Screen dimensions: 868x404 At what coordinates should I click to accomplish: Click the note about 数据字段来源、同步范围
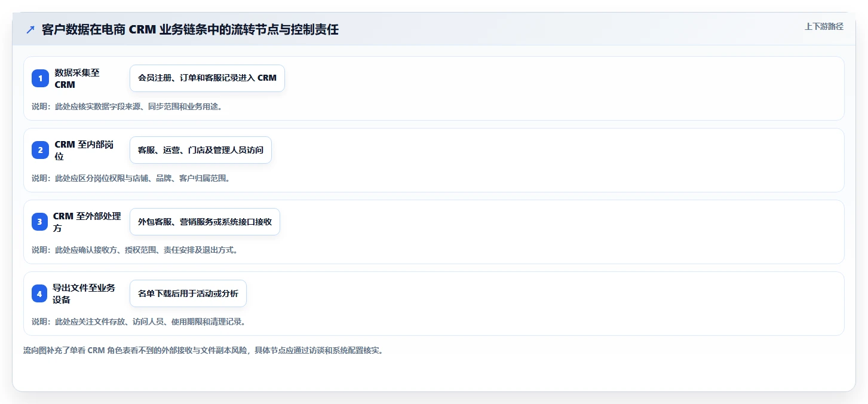127,106
